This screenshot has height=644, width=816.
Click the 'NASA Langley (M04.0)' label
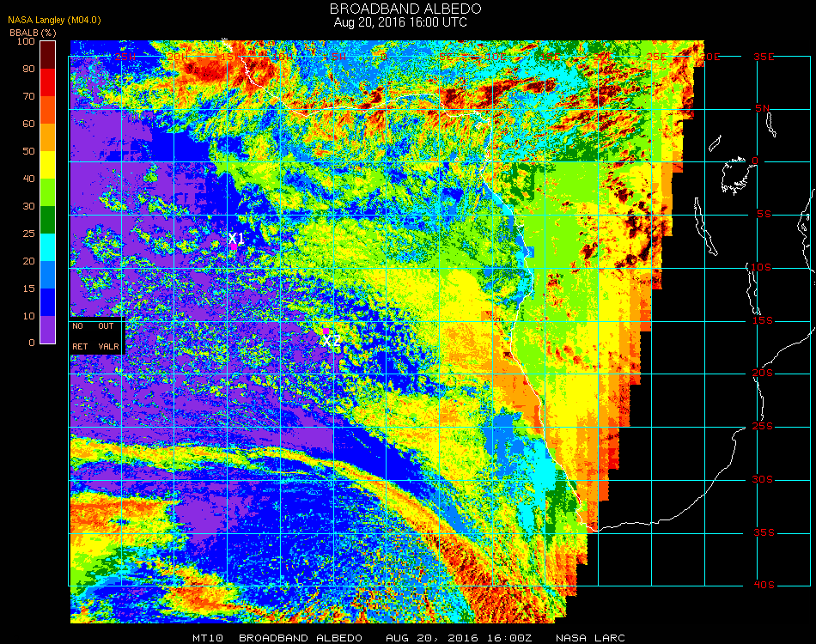[x=54, y=21]
